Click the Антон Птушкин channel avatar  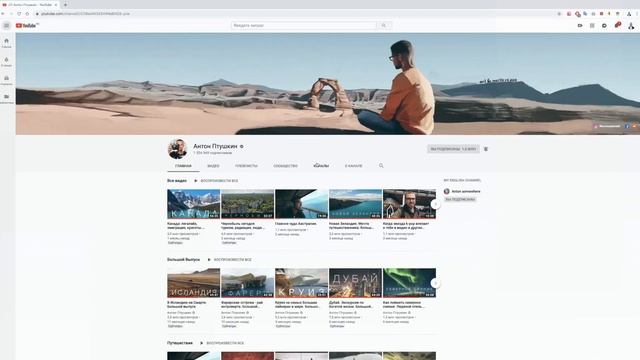(178, 149)
